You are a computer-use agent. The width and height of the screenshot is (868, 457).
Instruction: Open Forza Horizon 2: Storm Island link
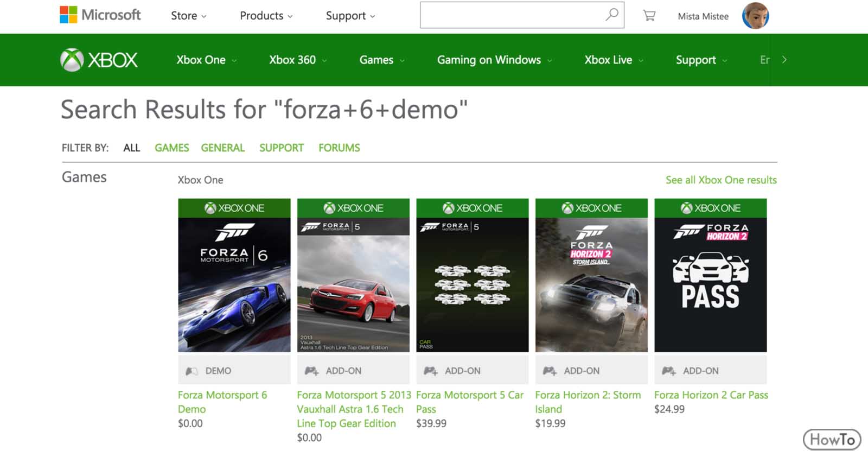(588, 402)
